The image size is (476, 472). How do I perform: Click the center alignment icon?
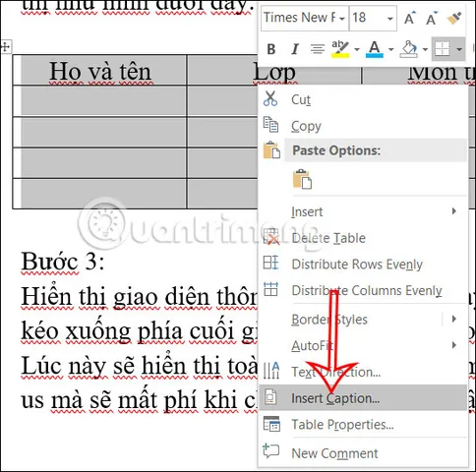click(x=317, y=49)
